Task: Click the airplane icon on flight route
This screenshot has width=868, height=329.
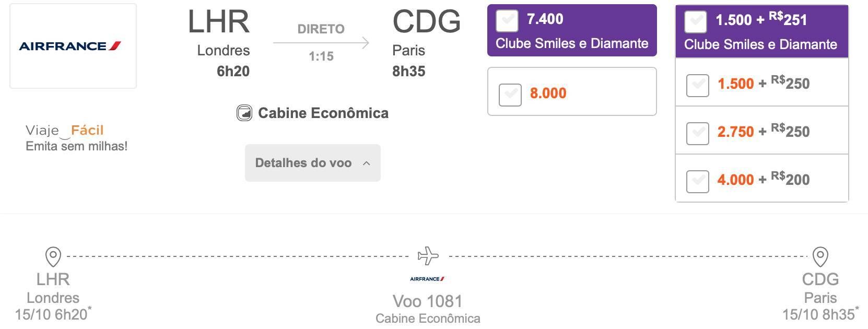Action: [428, 256]
